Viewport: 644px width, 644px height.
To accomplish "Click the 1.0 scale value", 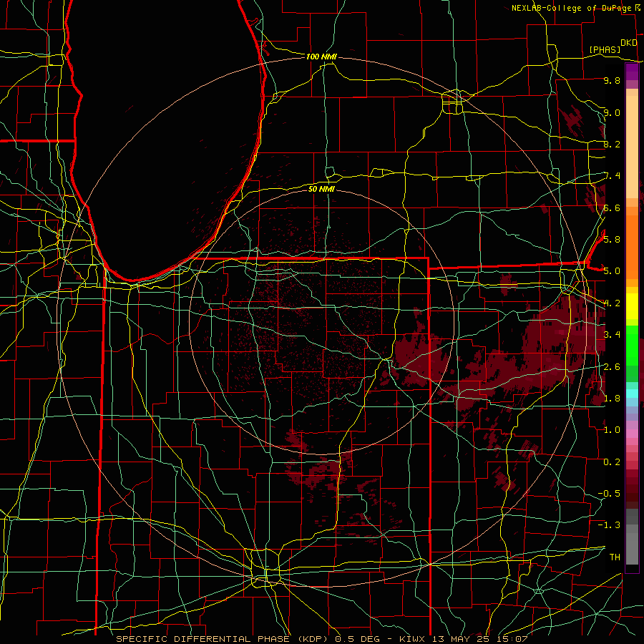I will point(612,429).
